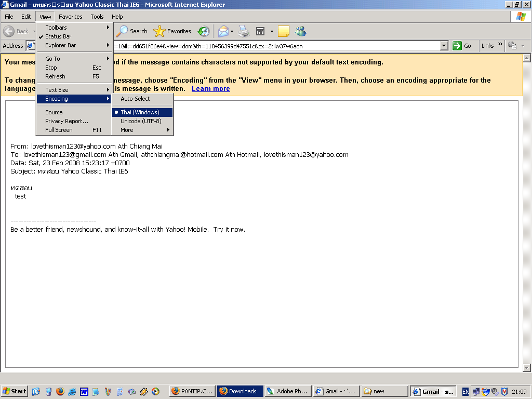Follow the Learn more link

211,88
